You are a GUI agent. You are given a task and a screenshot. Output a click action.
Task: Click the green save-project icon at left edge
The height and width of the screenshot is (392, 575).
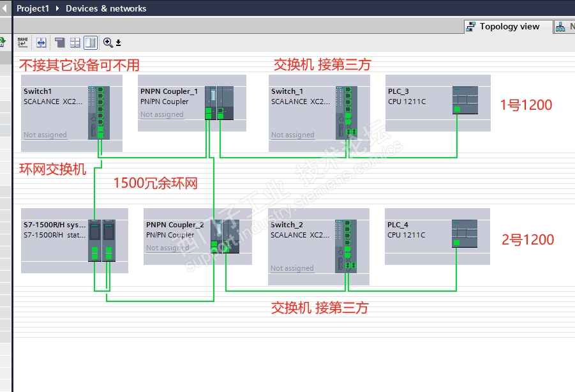2,41
